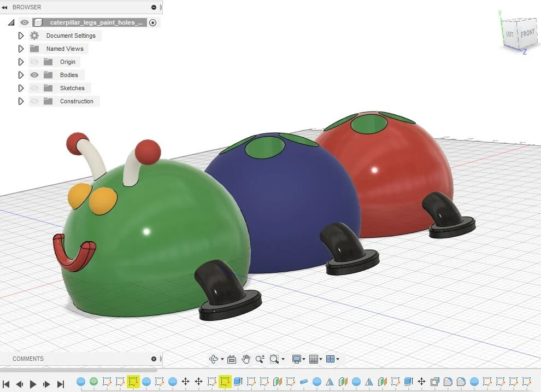Click the Construction folder label
Screen dimensions: 541x392
[x=77, y=101]
